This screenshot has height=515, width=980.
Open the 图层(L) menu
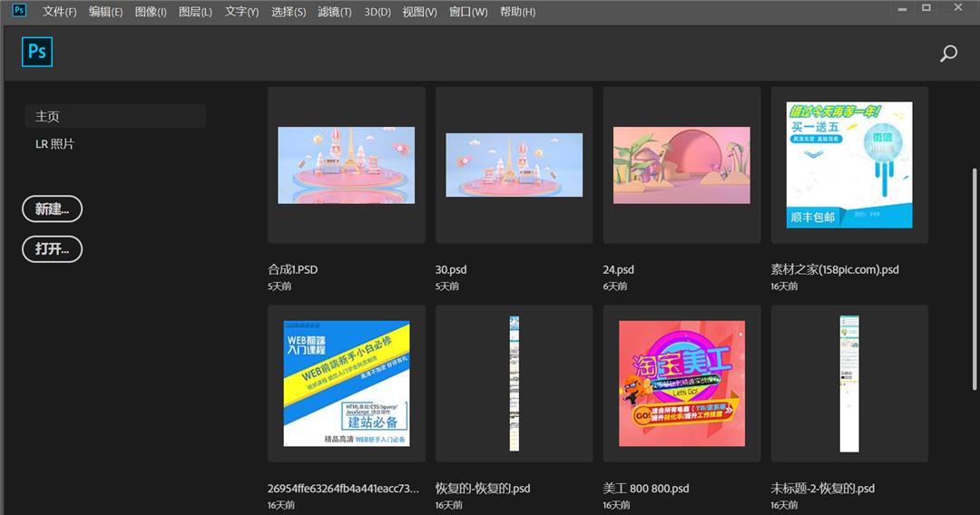[195, 11]
